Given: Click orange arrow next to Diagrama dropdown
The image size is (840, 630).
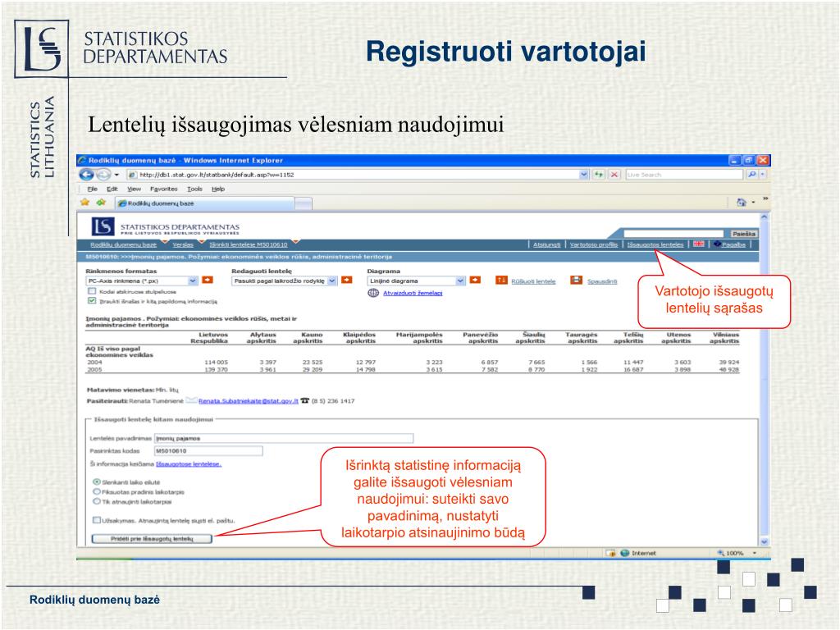Looking at the screenshot, I should click(475, 281).
